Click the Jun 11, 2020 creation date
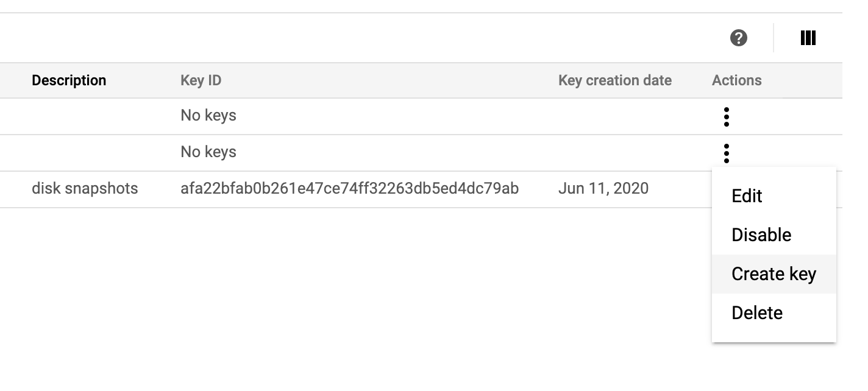The image size is (868, 391). (x=603, y=189)
